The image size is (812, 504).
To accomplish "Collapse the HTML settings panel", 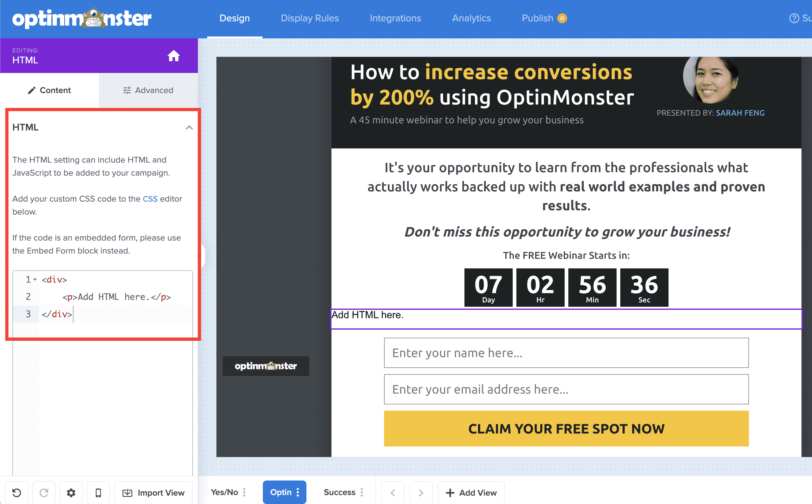I will 189,128.
